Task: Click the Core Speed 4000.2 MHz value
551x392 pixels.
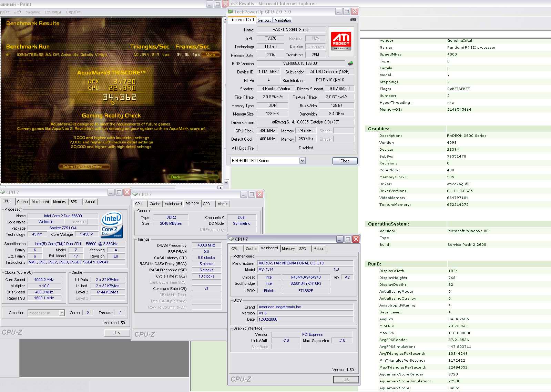Action: 44,280
